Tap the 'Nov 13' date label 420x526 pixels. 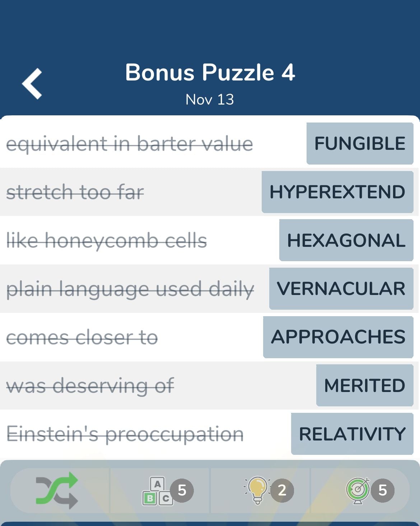(210, 100)
